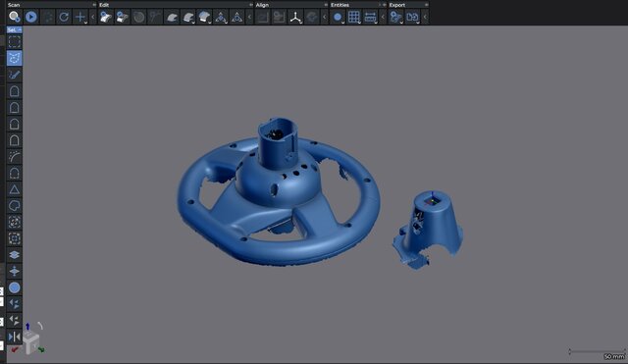Screen dimensions: 628x364
Task: Select the three-axis coordinate system icon
Action: tap(295, 17)
